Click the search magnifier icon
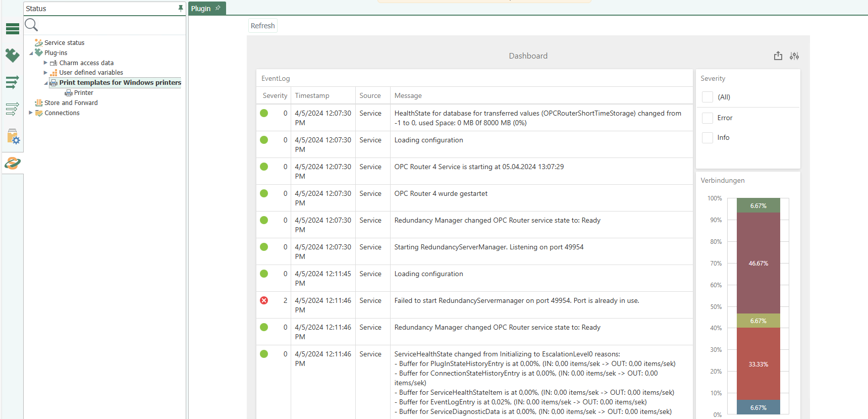868x419 pixels. click(x=31, y=25)
